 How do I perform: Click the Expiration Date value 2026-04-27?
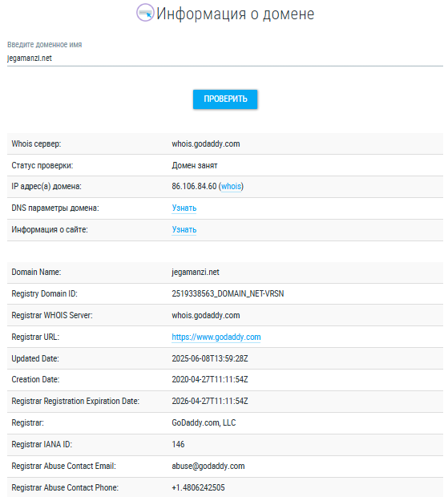(210, 402)
